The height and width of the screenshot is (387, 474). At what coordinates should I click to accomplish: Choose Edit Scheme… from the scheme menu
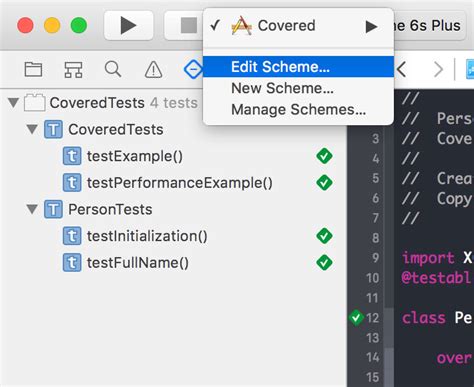tap(298, 67)
